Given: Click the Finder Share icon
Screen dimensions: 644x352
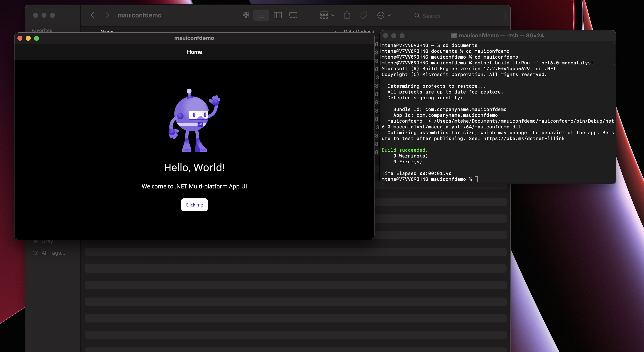Looking at the screenshot, I should point(347,15).
